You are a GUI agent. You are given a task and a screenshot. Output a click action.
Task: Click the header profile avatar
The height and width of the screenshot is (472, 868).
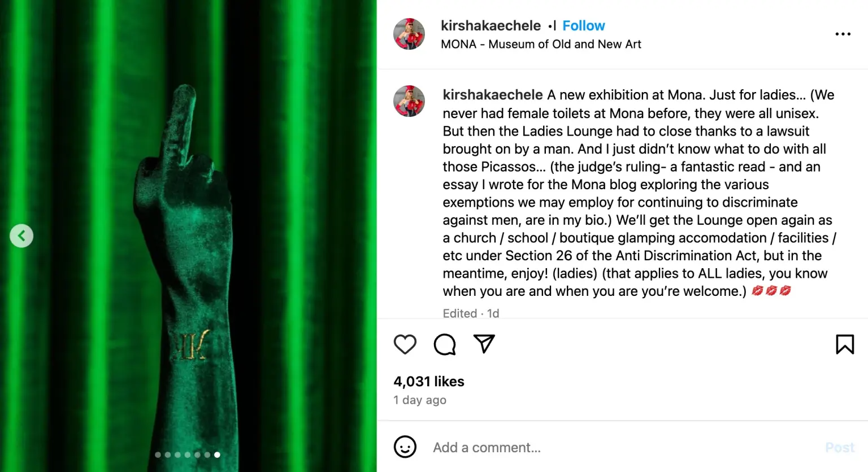[409, 34]
